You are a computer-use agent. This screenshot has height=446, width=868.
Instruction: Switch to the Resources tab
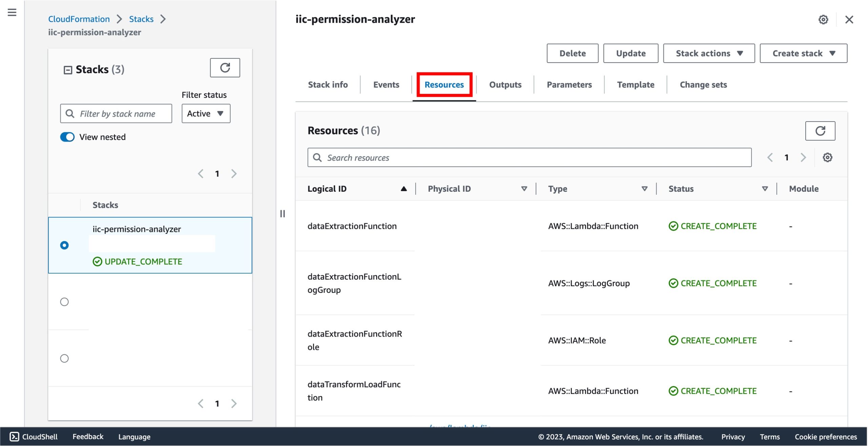[444, 84]
